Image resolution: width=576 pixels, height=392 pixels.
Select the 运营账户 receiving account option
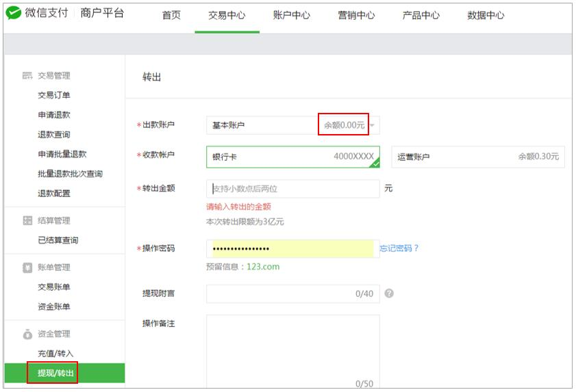(477, 157)
